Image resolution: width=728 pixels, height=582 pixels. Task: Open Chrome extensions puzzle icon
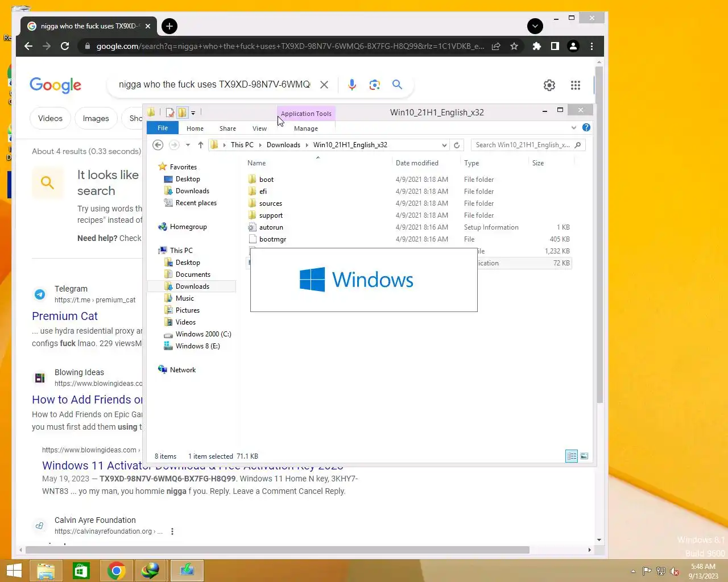point(536,46)
